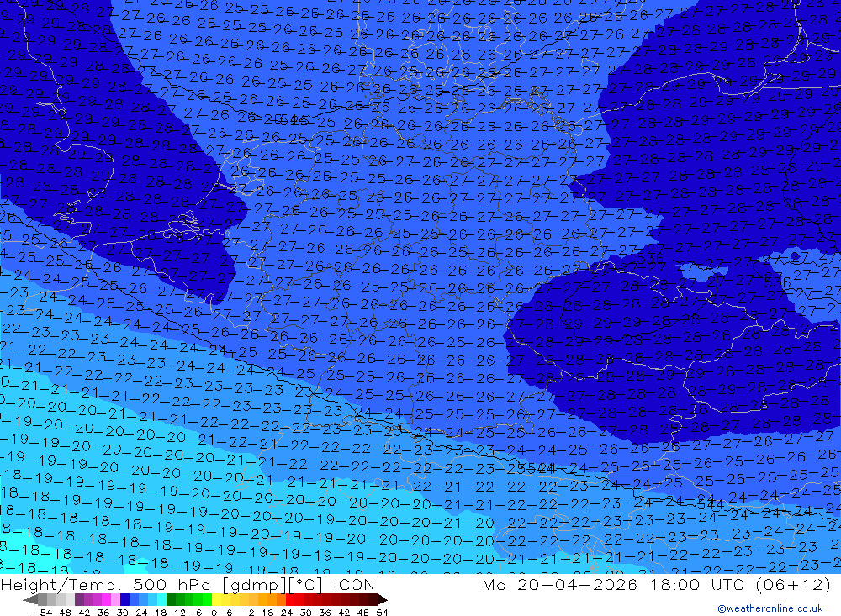The height and width of the screenshot is (616, 841).
Task: Click the '-54' value on the temperature scale
Action: [x=42, y=613]
